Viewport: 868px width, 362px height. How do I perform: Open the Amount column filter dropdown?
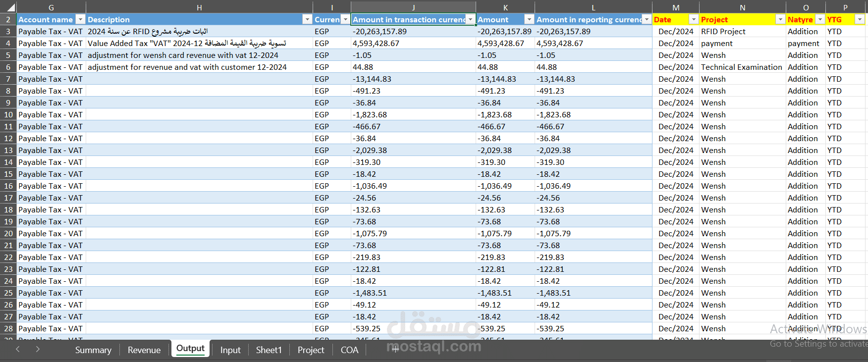coord(529,19)
